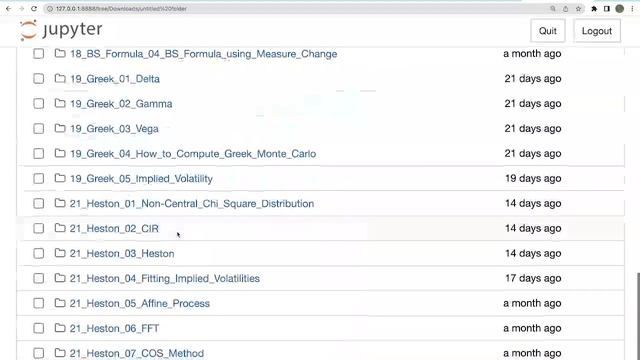Open folder 19_Greek_03_Vega
Screen dimensions: 640x360
click(x=114, y=129)
